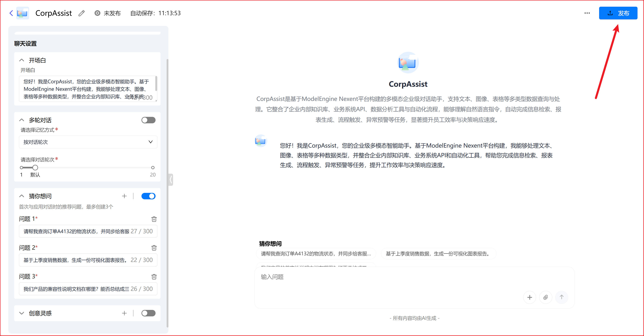
Task: Open the more options menu
Action: point(587,13)
